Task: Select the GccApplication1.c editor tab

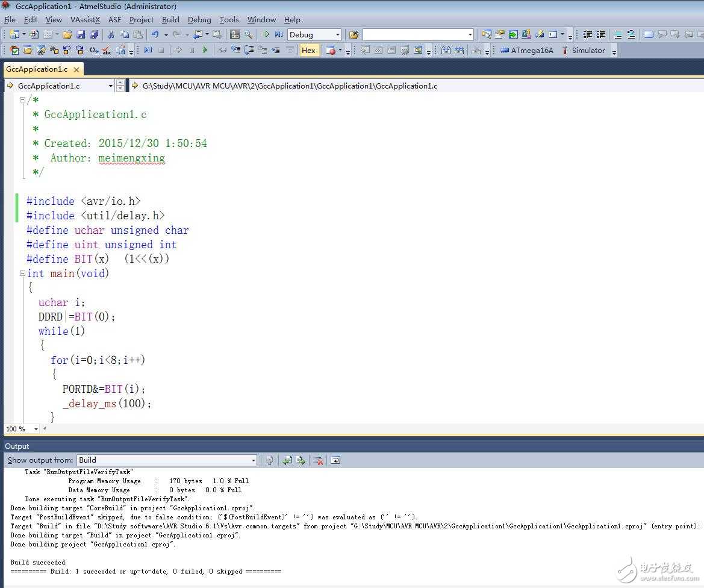Action: click(x=37, y=69)
